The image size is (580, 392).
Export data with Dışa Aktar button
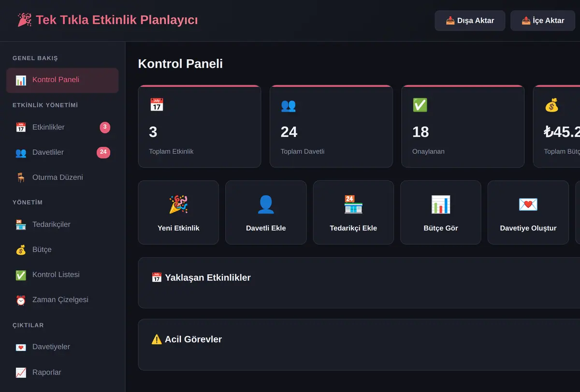click(470, 21)
